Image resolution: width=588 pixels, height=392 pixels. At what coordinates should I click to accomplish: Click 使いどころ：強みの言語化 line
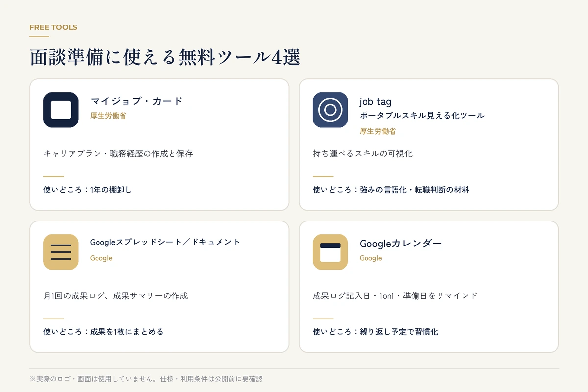(x=391, y=190)
